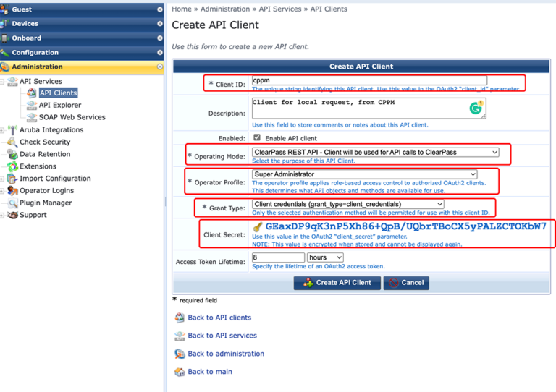Click the Aruba Integrations antenna icon

(x=12, y=130)
